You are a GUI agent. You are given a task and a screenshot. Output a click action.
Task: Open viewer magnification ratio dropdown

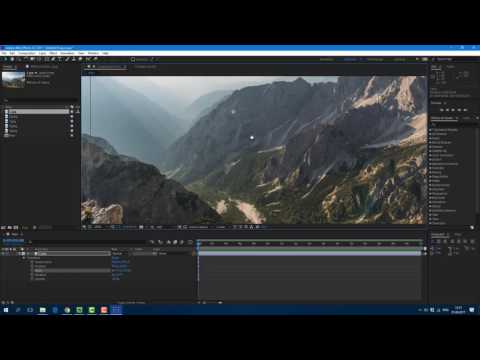tap(99, 227)
